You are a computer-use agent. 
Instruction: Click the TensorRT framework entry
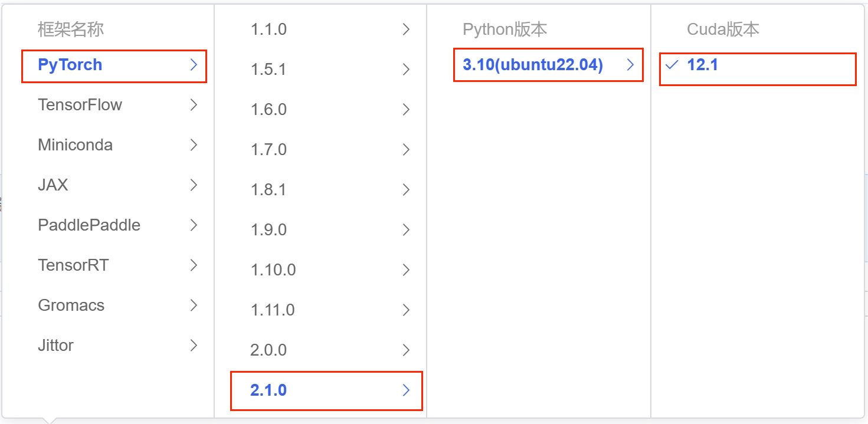pyautogui.click(x=73, y=265)
